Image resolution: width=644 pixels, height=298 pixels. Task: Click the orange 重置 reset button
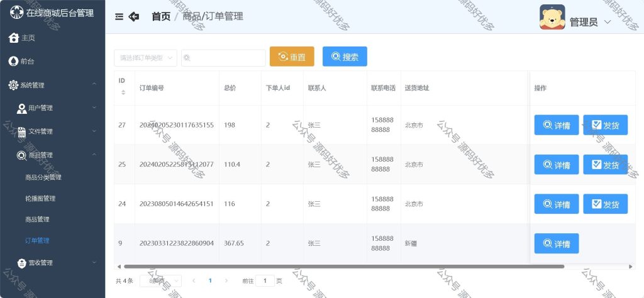[x=292, y=57]
